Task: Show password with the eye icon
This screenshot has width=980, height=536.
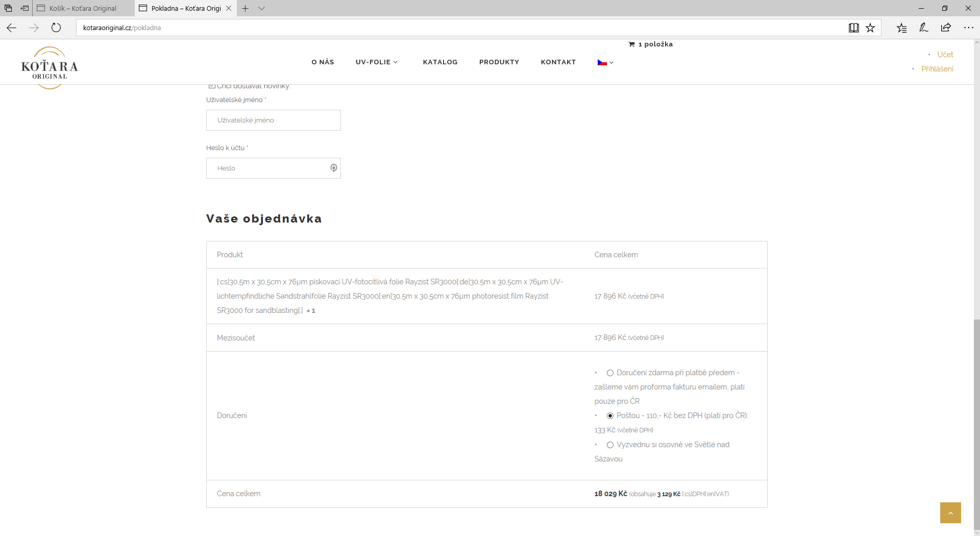Action: [333, 168]
